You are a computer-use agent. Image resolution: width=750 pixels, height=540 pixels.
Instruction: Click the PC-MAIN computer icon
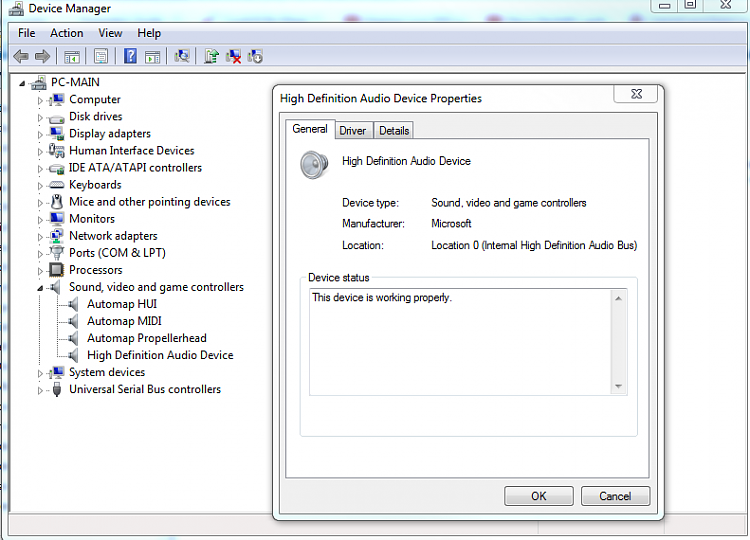39,83
